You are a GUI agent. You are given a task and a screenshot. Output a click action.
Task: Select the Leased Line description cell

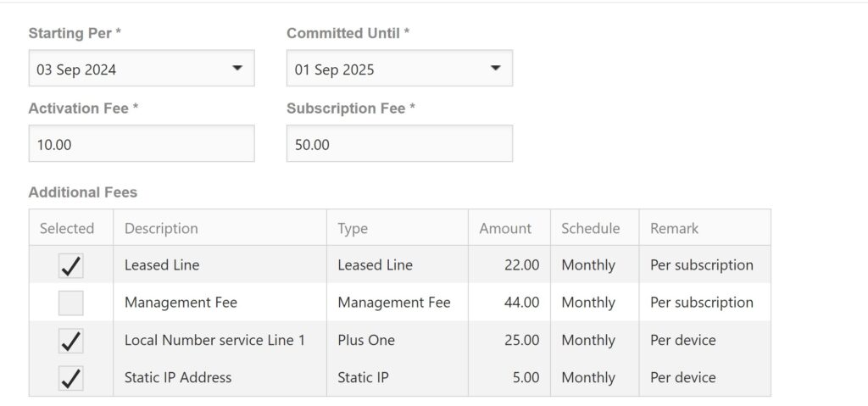[162, 265]
